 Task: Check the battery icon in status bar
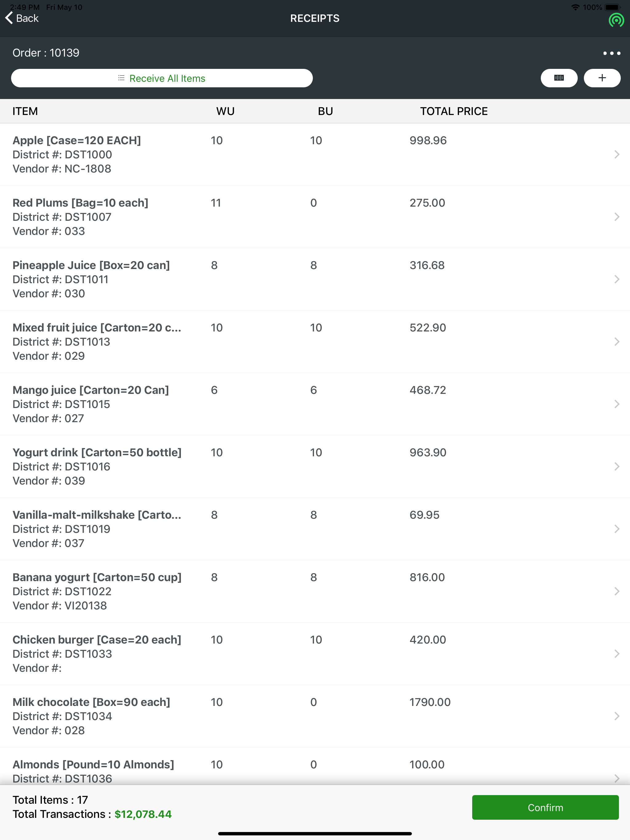pos(612,7)
